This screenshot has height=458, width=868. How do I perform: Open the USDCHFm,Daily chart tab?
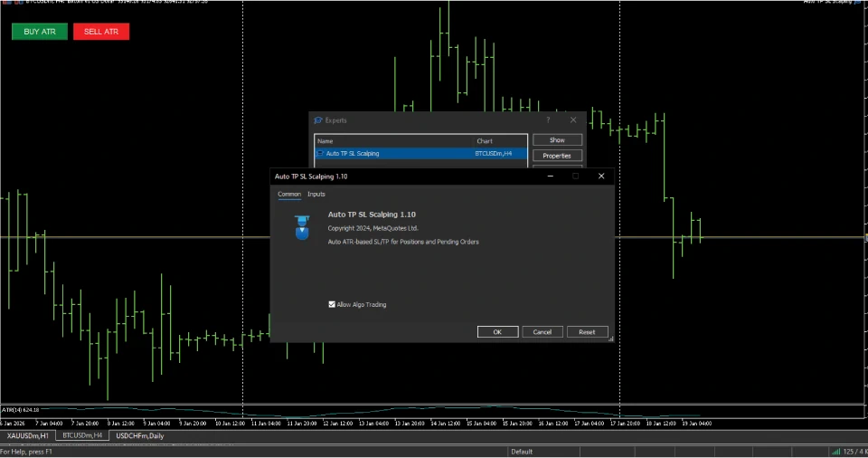[138, 436]
